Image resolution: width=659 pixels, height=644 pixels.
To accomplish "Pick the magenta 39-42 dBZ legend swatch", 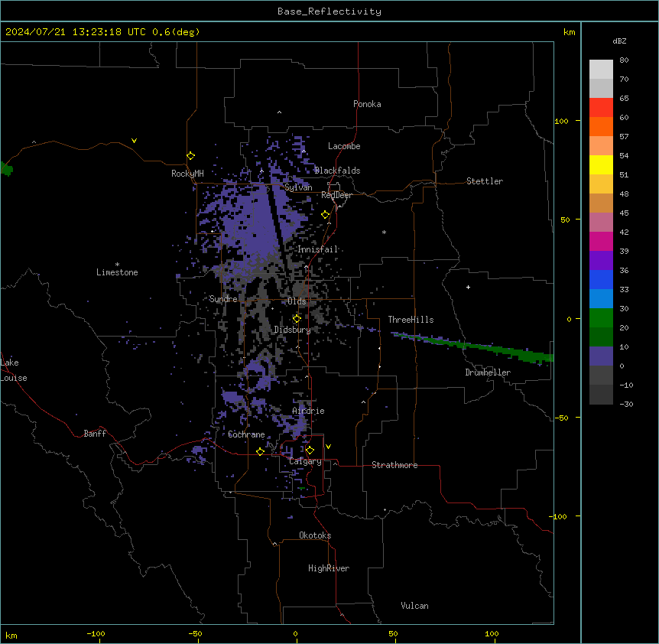I will [601, 241].
